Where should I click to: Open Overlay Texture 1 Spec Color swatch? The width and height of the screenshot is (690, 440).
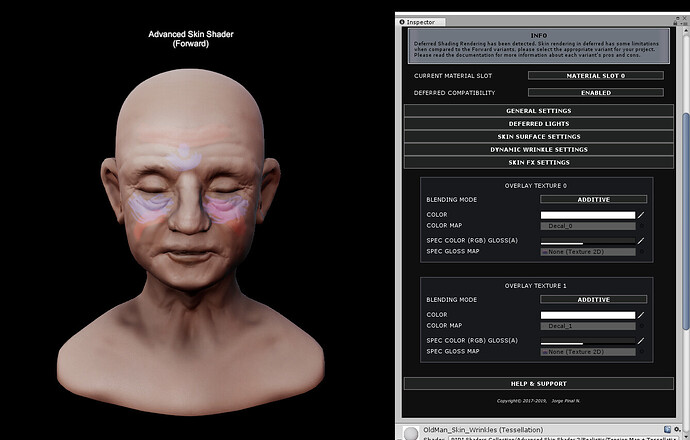click(588, 341)
